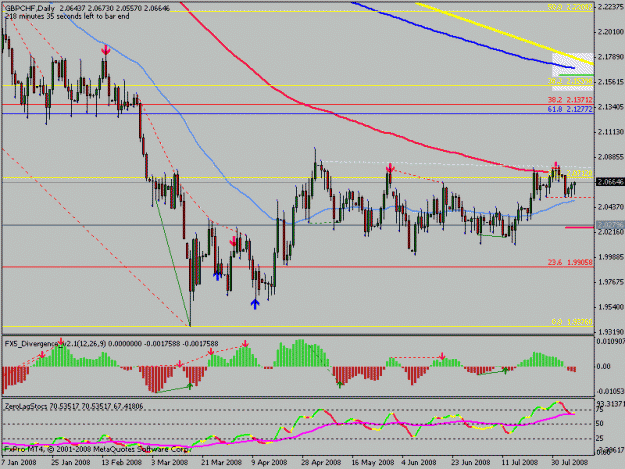This screenshot has width=625, height=469.
Task: Click the 0.00 value on divergence scale
Action: (x=604, y=366)
